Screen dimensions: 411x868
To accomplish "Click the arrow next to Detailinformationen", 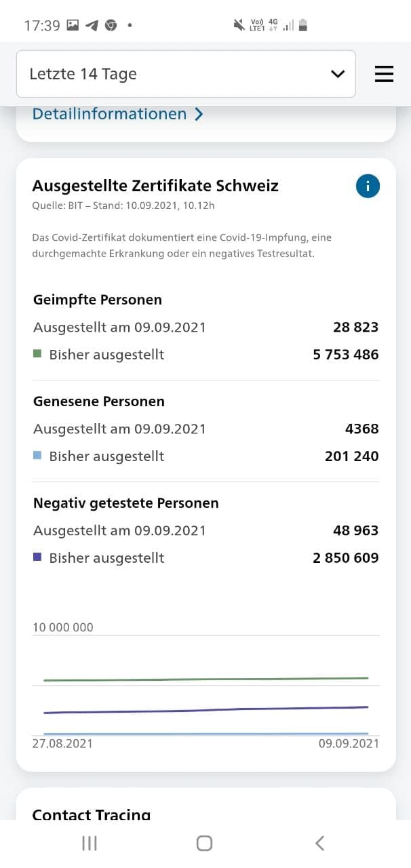I will coord(198,114).
